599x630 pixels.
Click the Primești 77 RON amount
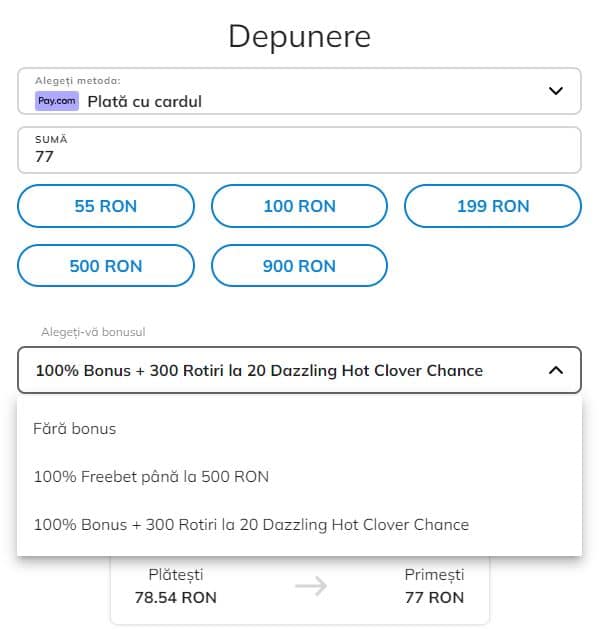click(x=434, y=597)
